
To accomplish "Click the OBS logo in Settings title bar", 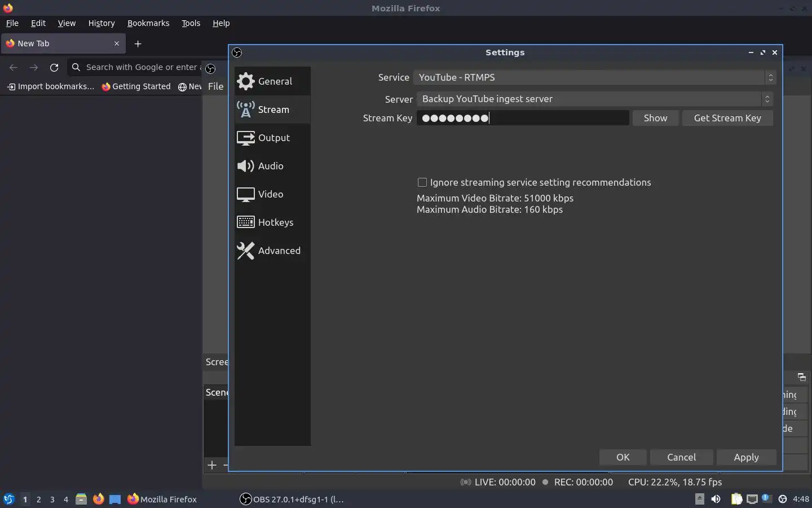I will pos(237,52).
